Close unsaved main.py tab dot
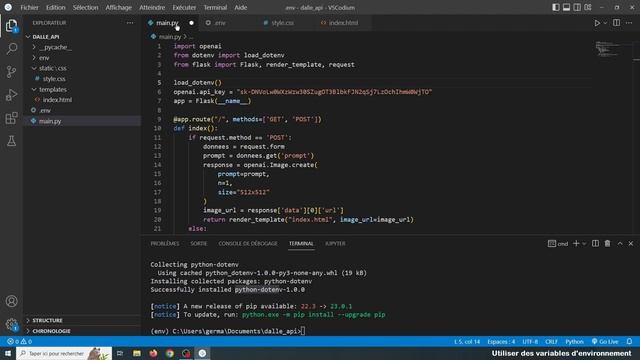640x360 pixels. (x=191, y=23)
